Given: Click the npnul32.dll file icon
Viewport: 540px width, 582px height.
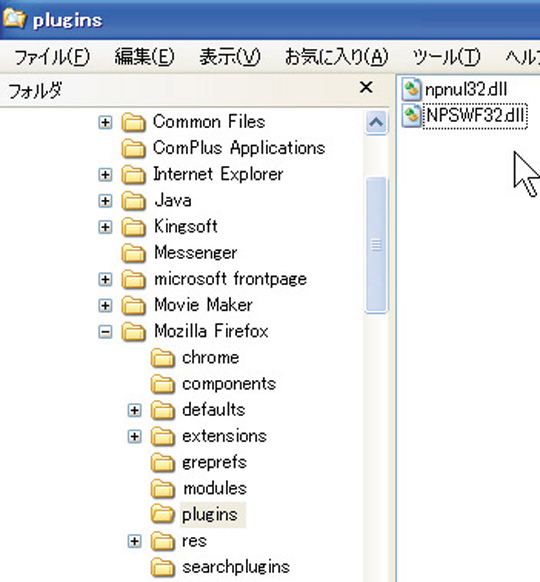Looking at the screenshot, I should coord(411,89).
